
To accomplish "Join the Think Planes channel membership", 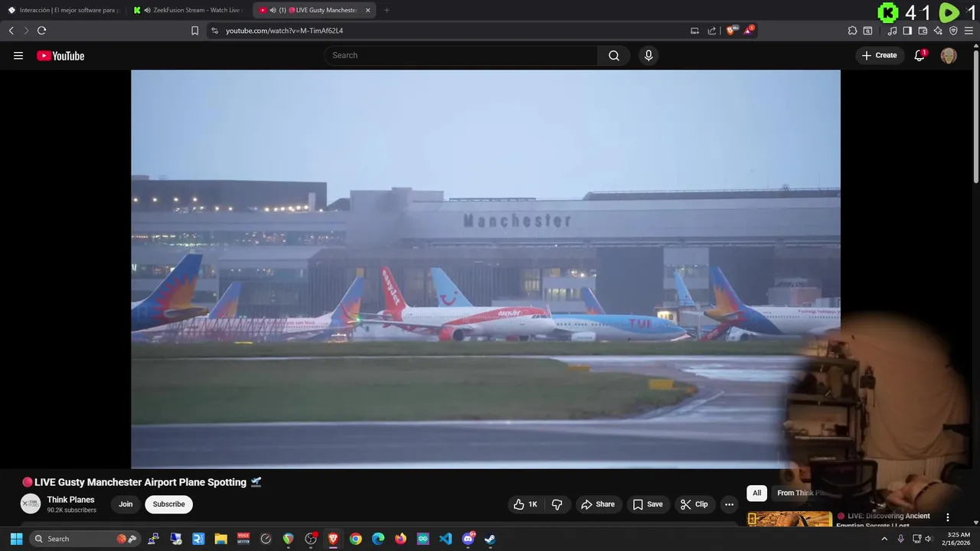I will point(126,504).
